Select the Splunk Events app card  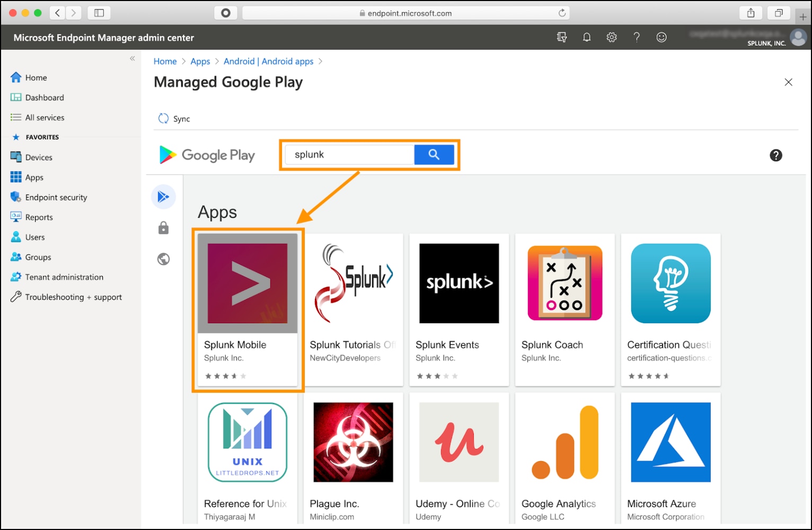point(459,310)
